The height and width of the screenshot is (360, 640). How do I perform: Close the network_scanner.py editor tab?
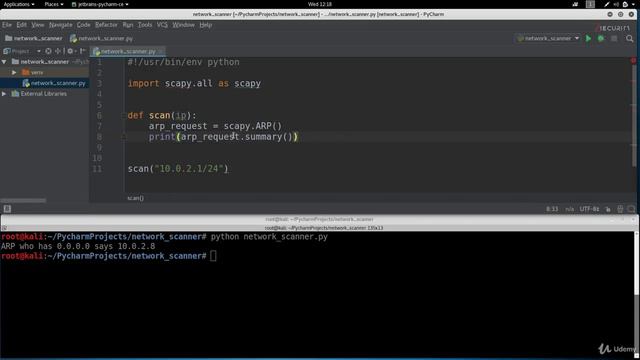coord(160,51)
